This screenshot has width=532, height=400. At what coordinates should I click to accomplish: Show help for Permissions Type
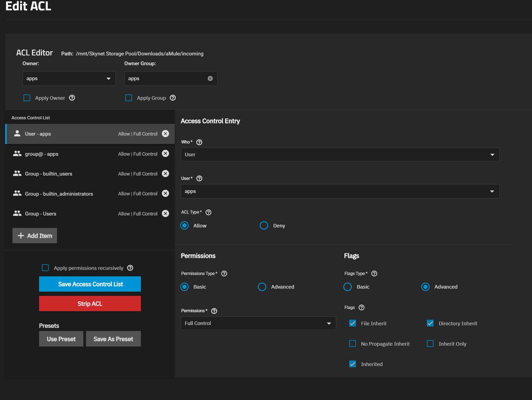tap(224, 274)
